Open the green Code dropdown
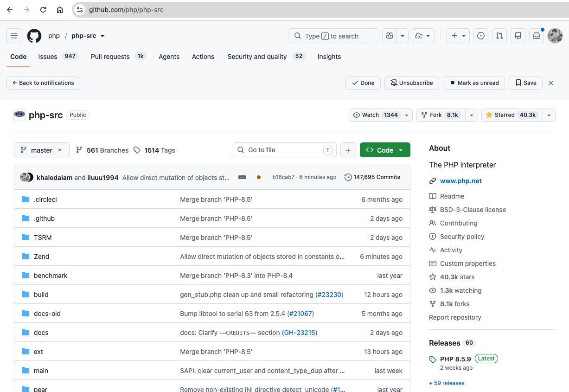The image size is (569, 392). click(385, 150)
